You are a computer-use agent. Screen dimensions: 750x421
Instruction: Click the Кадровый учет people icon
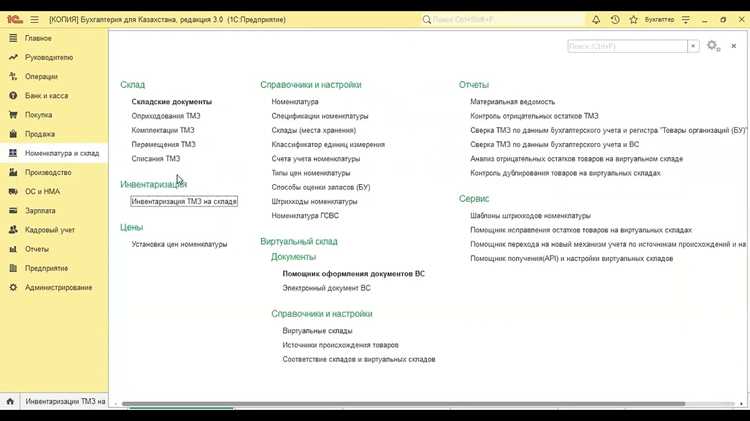click(x=13, y=230)
